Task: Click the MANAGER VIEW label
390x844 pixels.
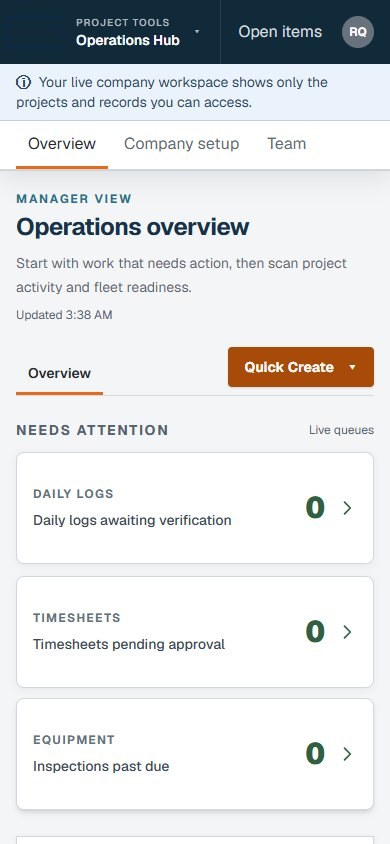Action: [74, 199]
